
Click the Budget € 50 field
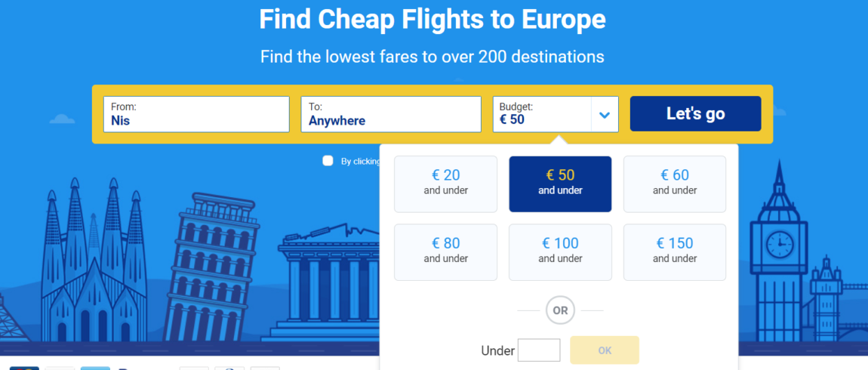coord(542,114)
